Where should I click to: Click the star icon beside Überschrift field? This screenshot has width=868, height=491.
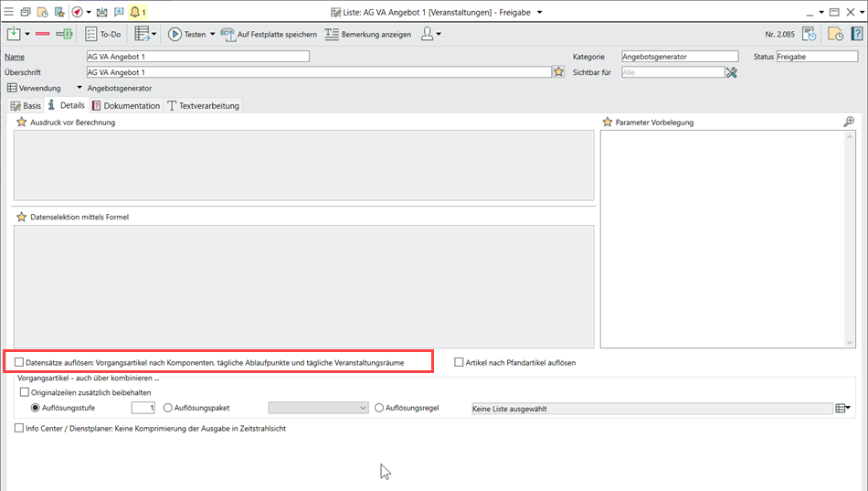558,72
